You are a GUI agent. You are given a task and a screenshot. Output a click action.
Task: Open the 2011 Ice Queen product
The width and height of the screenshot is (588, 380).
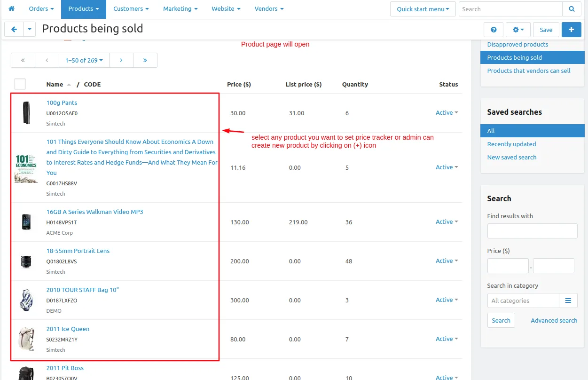coord(68,329)
